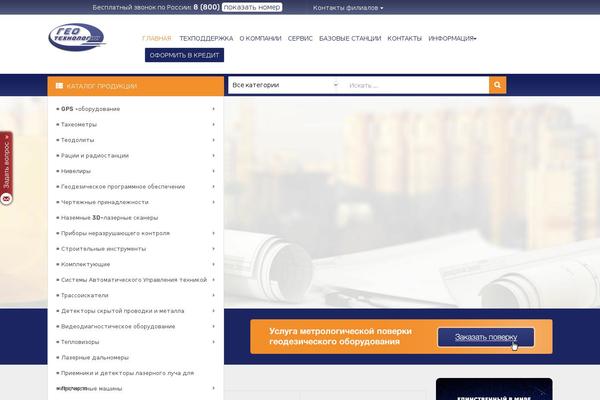The width and height of the screenshot is (600, 400).
Task: Click the orange метрологической поверки banner text
Action: [x=340, y=336]
